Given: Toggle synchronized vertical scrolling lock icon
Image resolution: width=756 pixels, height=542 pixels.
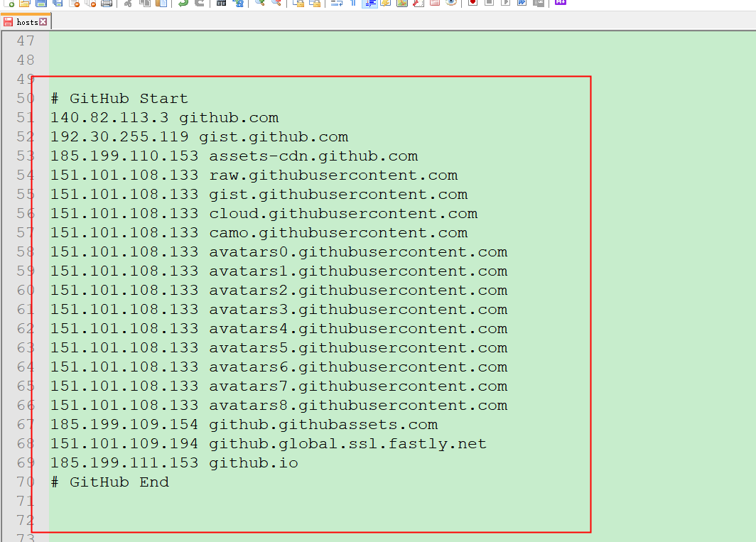Looking at the screenshot, I should (x=298, y=2).
